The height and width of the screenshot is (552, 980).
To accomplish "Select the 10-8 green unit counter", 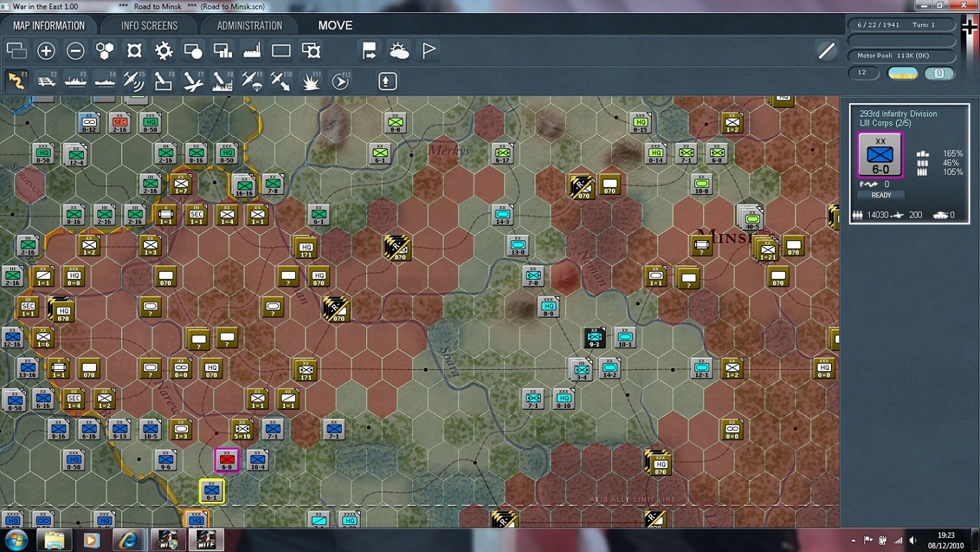I will point(702,184).
